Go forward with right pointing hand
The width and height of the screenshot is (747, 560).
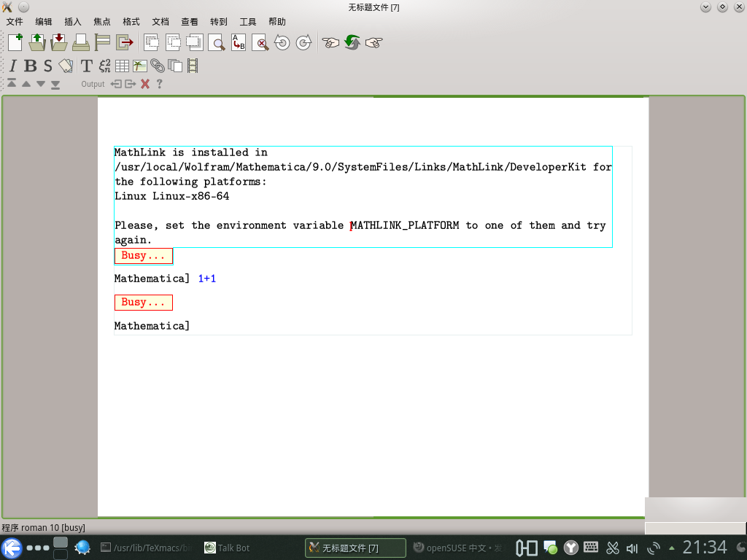click(374, 42)
